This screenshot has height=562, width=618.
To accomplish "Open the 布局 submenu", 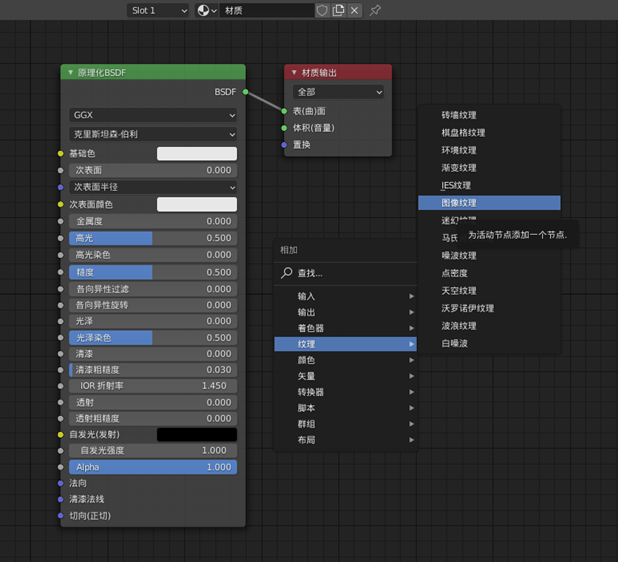I will 345,440.
